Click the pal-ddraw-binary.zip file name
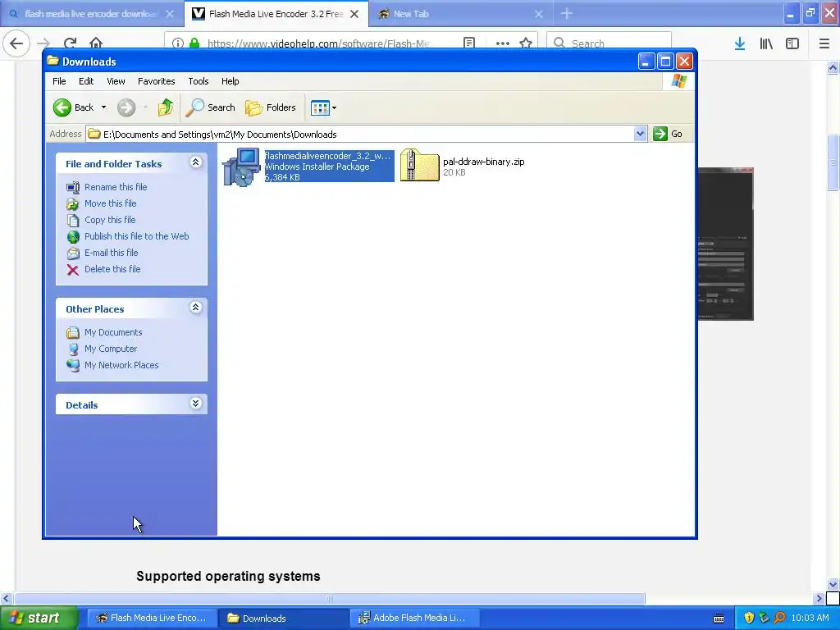 [x=484, y=162]
